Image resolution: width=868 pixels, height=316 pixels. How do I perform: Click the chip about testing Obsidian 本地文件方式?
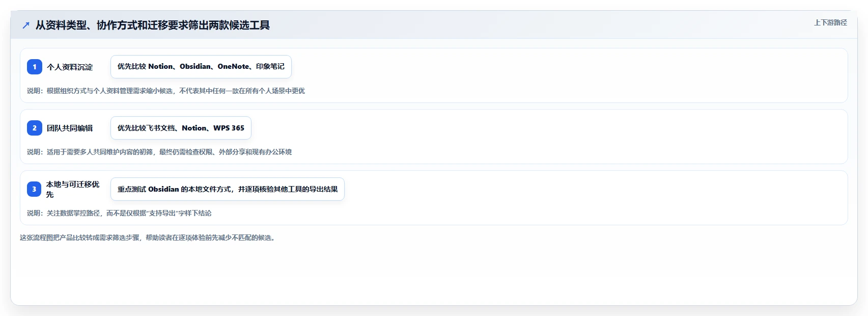coord(228,189)
